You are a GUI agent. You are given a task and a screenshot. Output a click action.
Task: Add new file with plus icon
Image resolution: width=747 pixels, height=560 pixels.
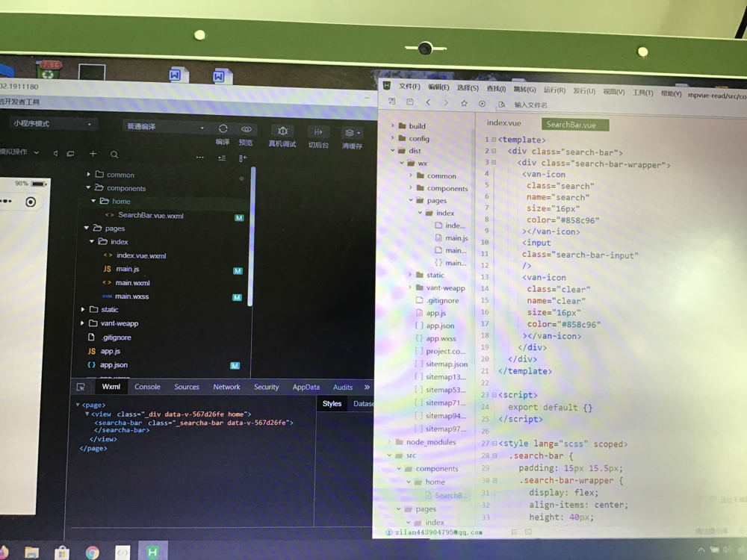93,153
